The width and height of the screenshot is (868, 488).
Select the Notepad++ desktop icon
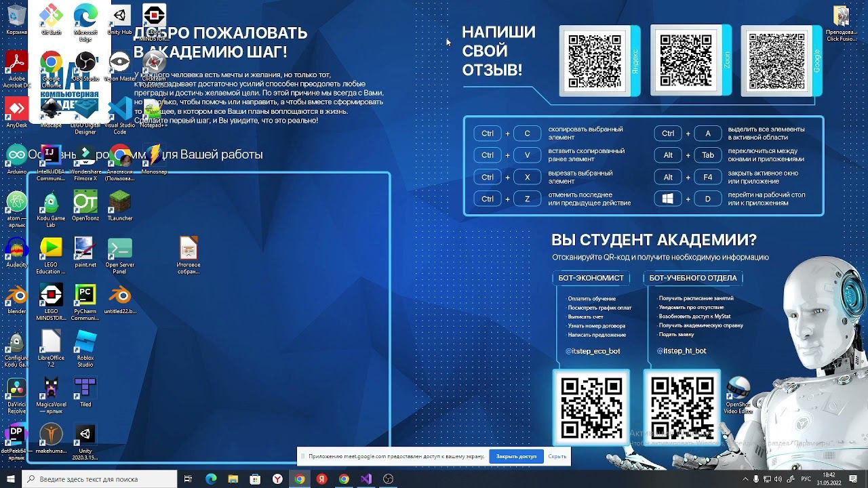(x=154, y=113)
